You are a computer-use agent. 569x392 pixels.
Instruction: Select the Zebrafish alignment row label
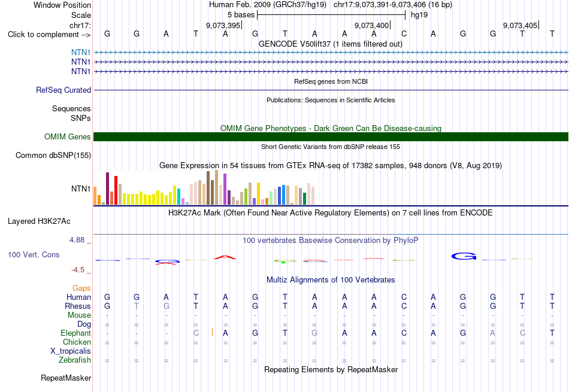(x=75, y=360)
